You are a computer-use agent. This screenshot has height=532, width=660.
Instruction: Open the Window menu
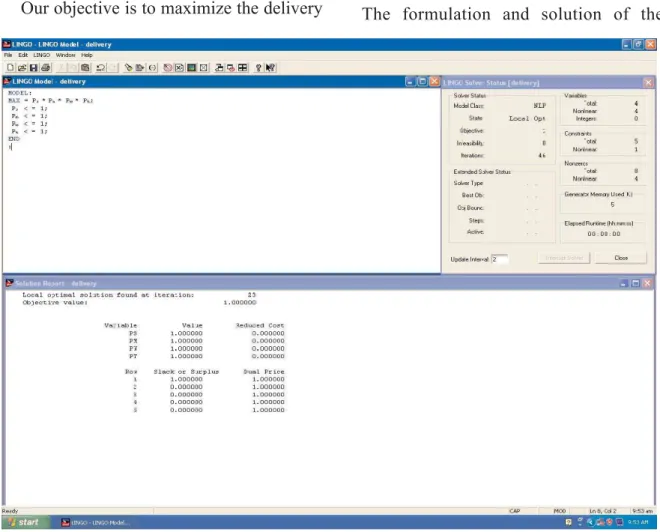coord(66,55)
